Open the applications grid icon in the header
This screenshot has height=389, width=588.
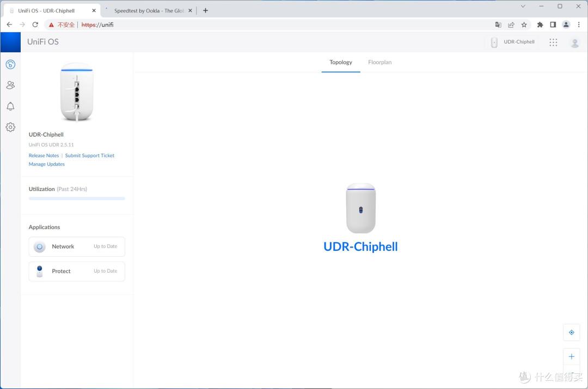(553, 42)
